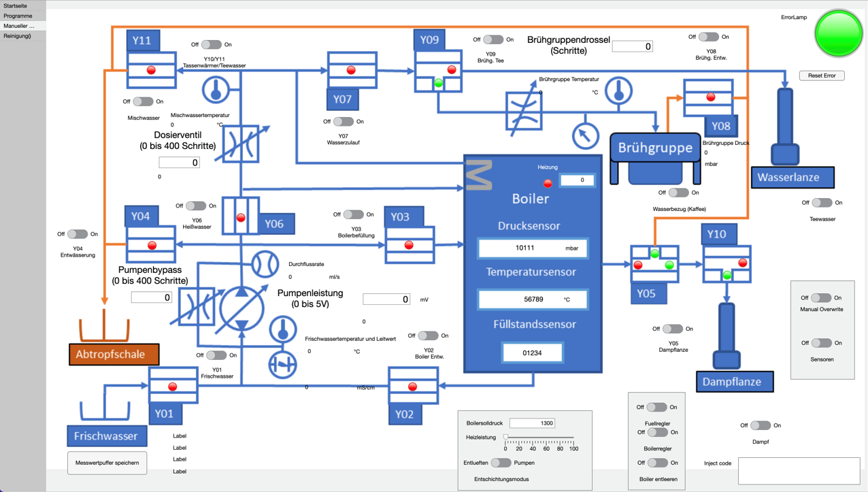868x492 pixels.
Task: Open the Programme sidebar item
Action: 18,16
